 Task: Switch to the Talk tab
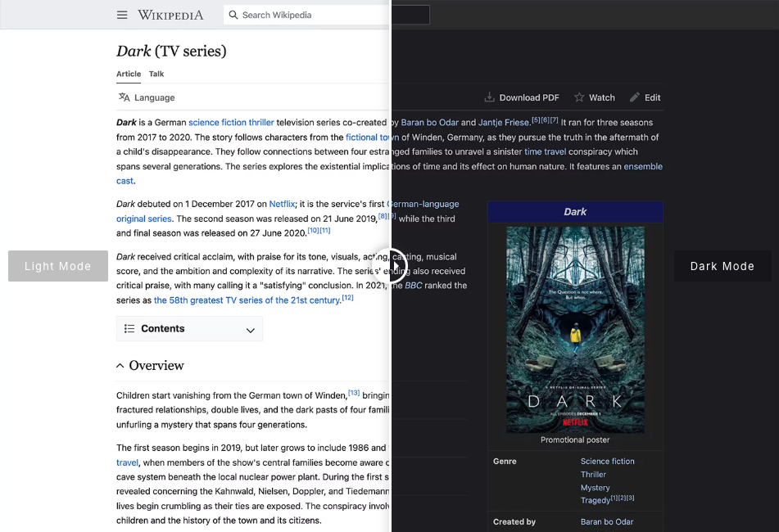(x=156, y=74)
